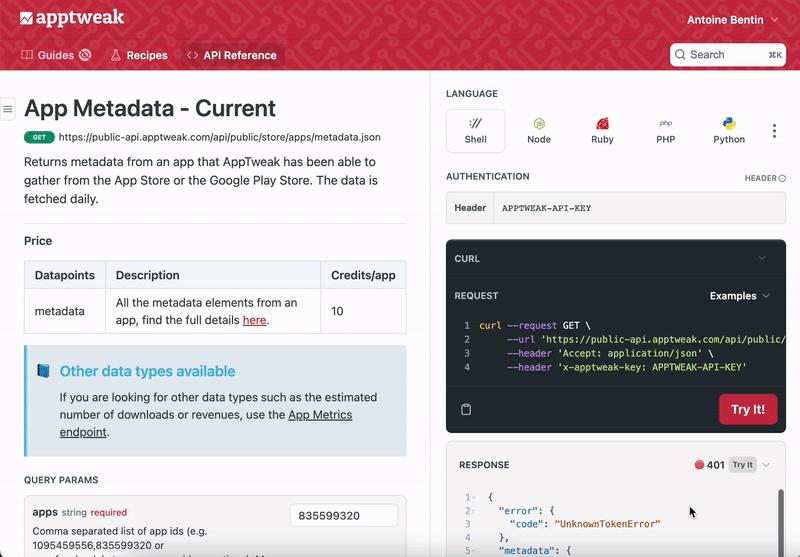Click the red 401 status indicator
The height and width of the screenshot is (557, 800).
(709, 465)
